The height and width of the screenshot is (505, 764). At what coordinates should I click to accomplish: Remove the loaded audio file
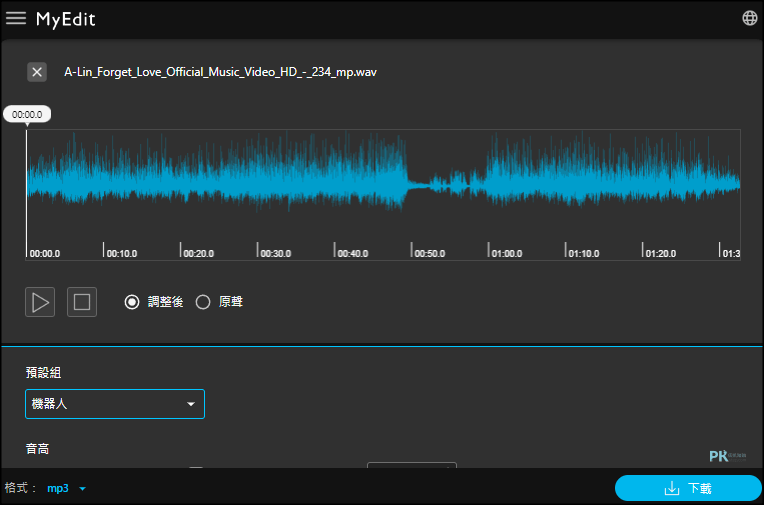pos(37,72)
